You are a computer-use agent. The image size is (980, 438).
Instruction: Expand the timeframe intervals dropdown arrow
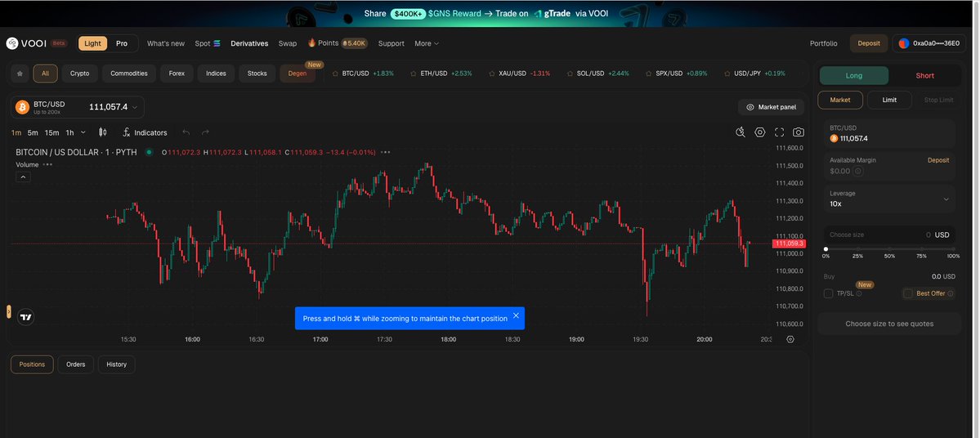[83, 132]
